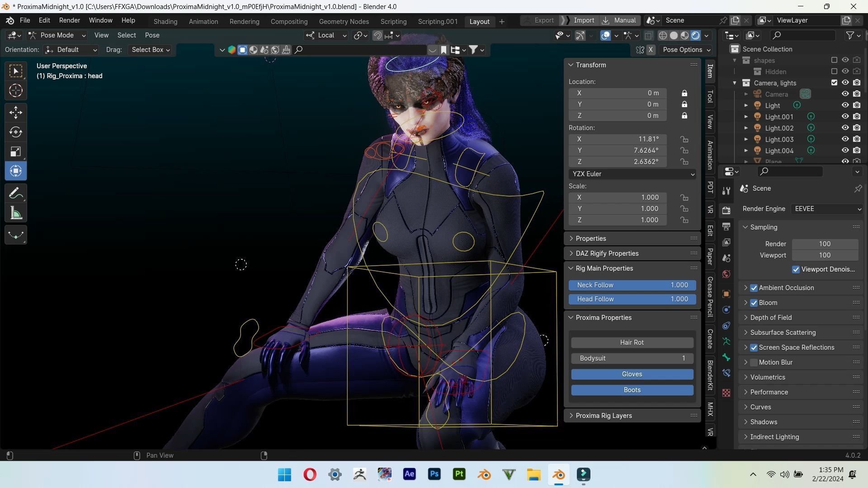Hide Light.001 in viewport
The height and width of the screenshot is (488, 868).
pos(845,117)
